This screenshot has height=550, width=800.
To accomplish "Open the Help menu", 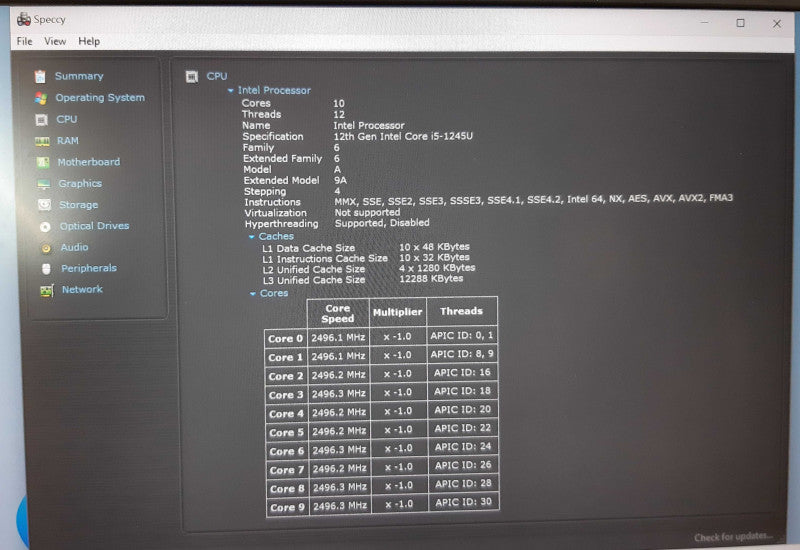I will point(89,41).
